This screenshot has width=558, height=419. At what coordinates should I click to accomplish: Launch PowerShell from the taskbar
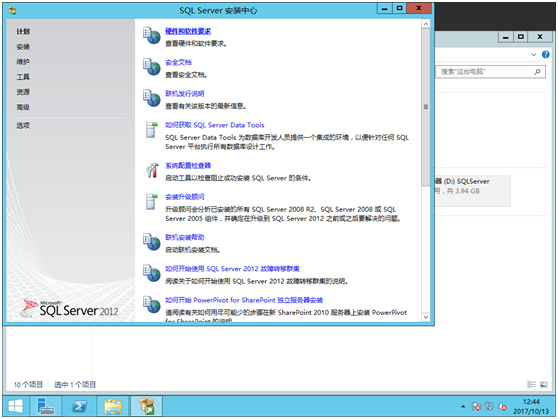[x=79, y=406]
